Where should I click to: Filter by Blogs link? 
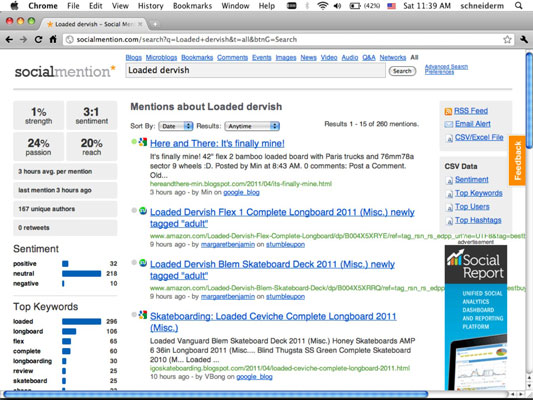pyautogui.click(x=134, y=57)
